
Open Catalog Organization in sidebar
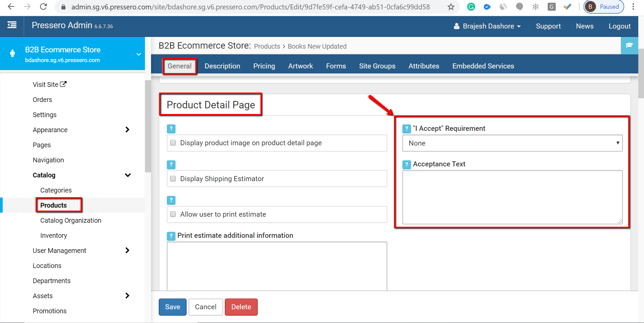(71, 220)
